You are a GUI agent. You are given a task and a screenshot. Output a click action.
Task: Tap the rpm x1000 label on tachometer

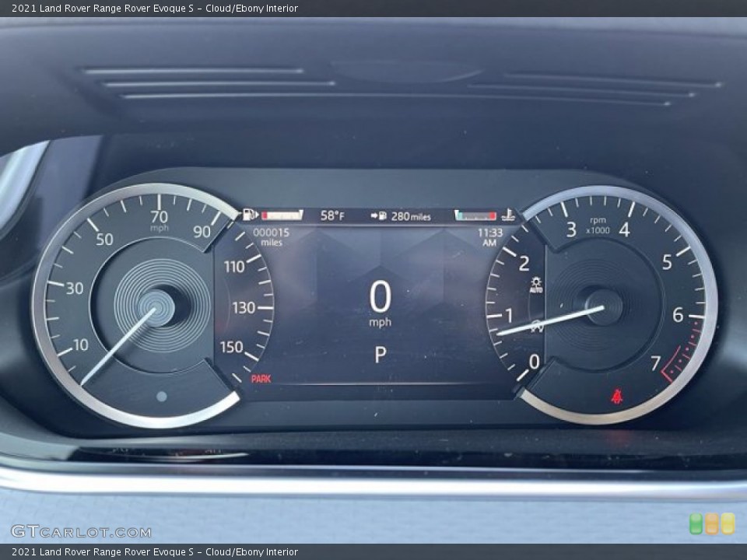(598, 226)
